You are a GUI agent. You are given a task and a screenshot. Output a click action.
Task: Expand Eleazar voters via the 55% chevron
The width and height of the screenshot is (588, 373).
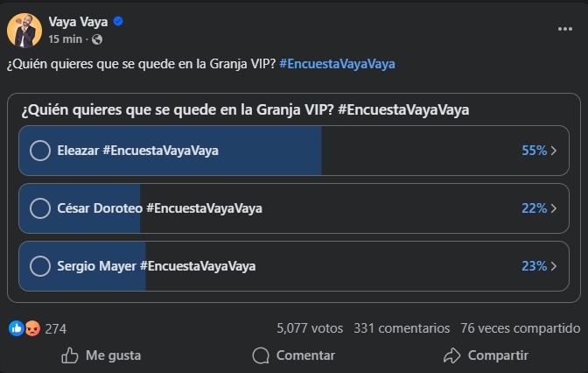(x=554, y=151)
